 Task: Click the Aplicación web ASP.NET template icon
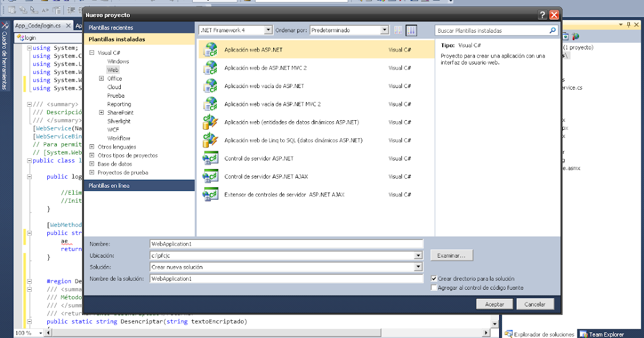pyautogui.click(x=210, y=50)
